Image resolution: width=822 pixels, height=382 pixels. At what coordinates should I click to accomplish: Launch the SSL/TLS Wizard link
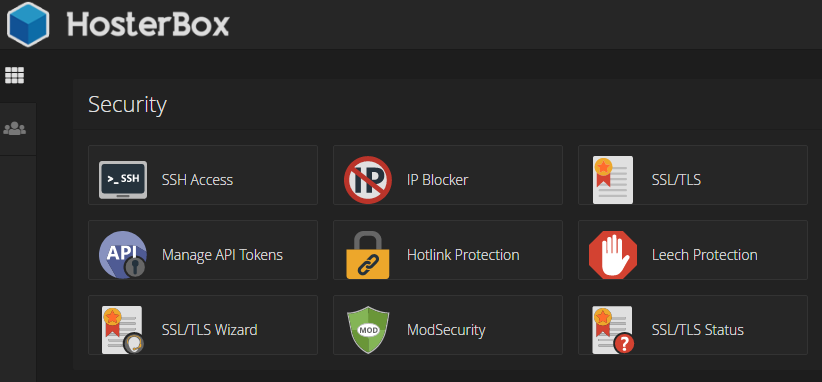pyautogui.click(x=210, y=330)
